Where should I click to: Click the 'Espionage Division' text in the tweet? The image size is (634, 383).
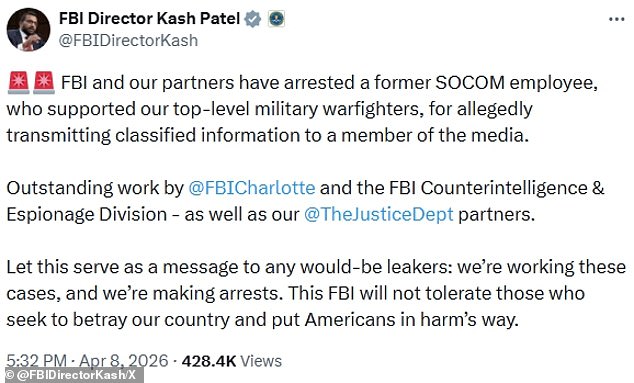[x=87, y=214]
